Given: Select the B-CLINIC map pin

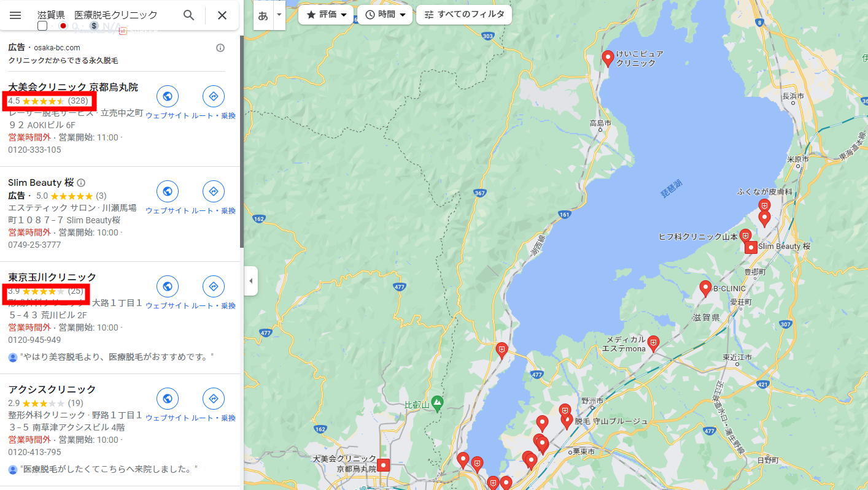Looking at the screenshot, I should click(705, 288).
